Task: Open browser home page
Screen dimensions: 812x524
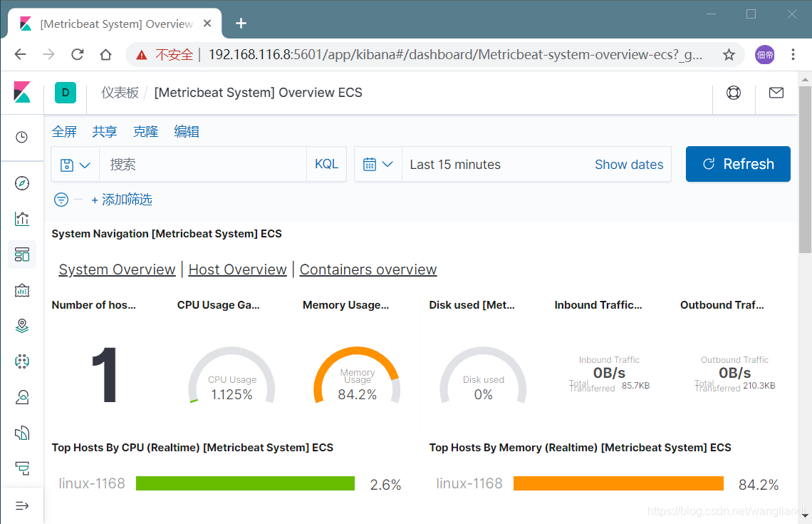Action: click(x=105, y=54)
